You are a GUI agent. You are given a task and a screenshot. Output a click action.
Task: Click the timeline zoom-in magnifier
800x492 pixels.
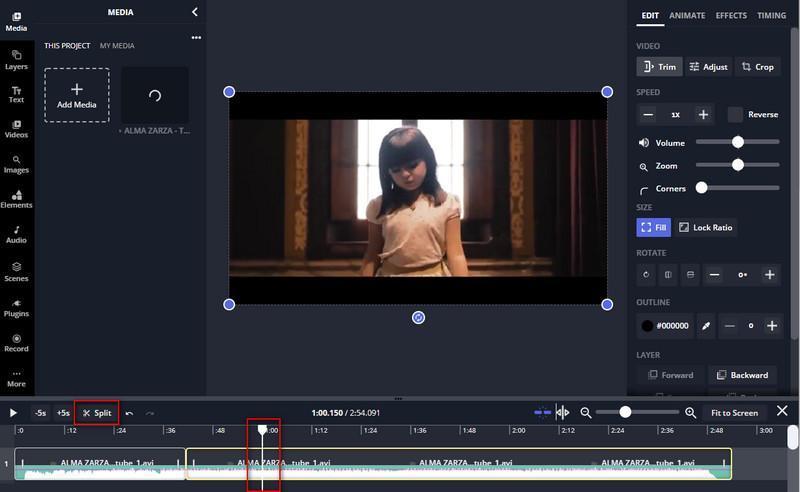click(x=690, y=413)
